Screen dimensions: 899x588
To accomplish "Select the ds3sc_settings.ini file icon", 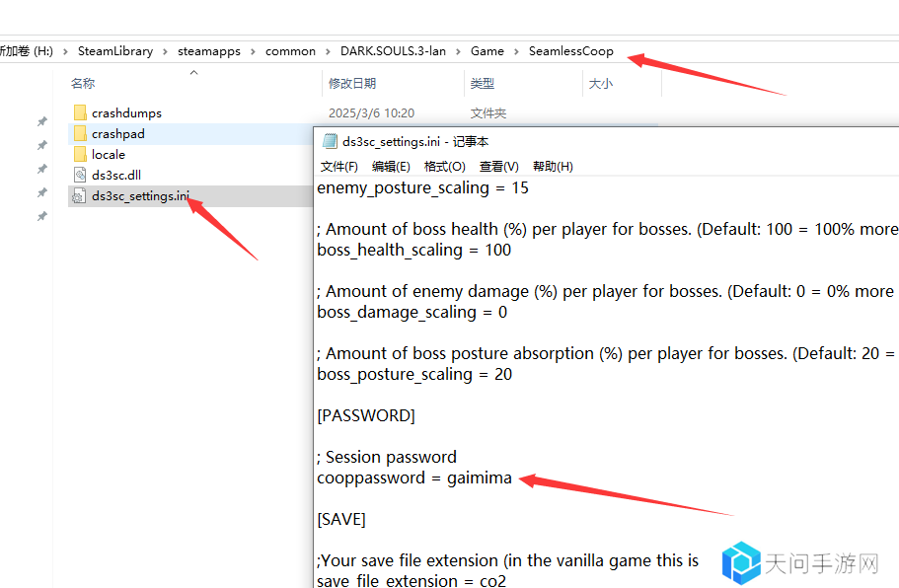I will [79, 196].
